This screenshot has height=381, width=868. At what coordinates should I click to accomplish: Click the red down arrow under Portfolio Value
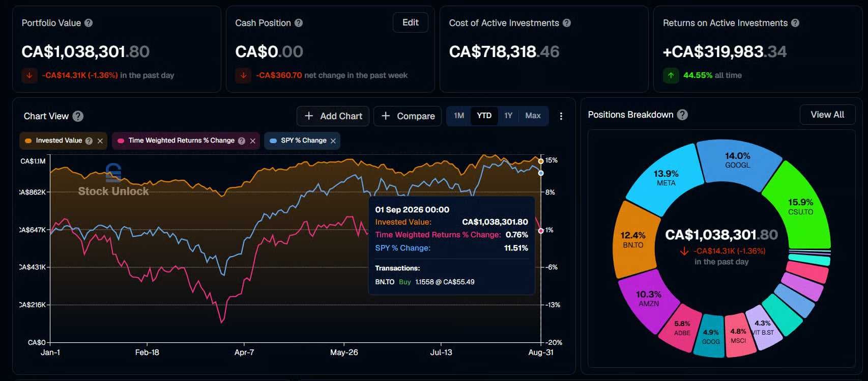click(x=30, y=75)
